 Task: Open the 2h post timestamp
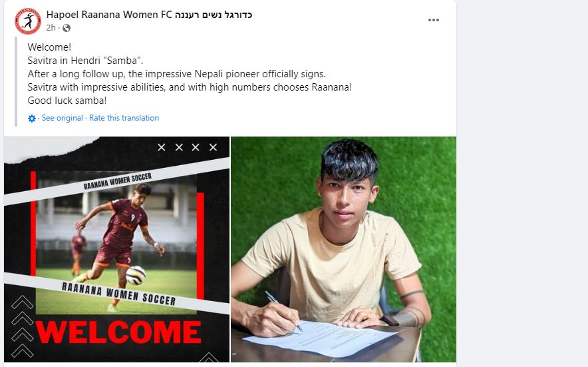click(x=51, y=28)
